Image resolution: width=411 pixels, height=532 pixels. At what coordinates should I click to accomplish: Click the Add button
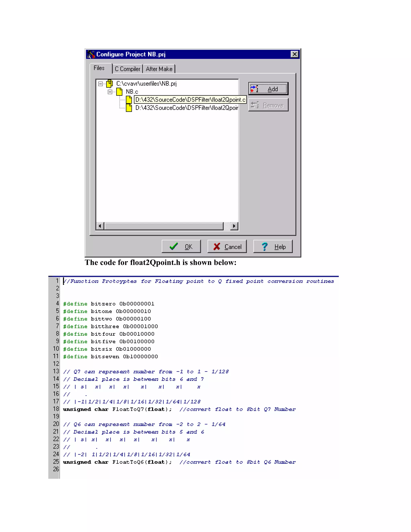pyautogui.click(x=268, y=89)
